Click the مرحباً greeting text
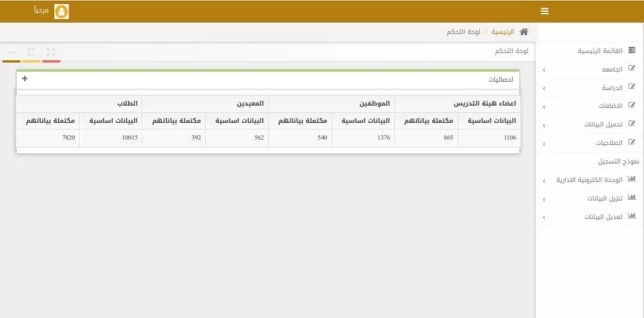Viewport: 644px width, 318px height. (41, 10)
